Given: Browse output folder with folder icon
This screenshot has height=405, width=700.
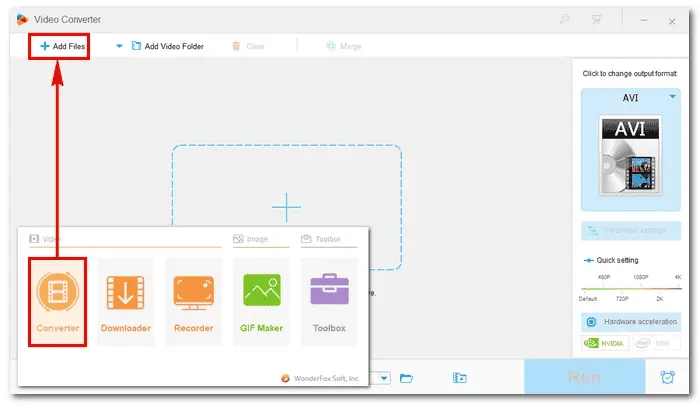Looking at the screenshot, I should (406, 378).
